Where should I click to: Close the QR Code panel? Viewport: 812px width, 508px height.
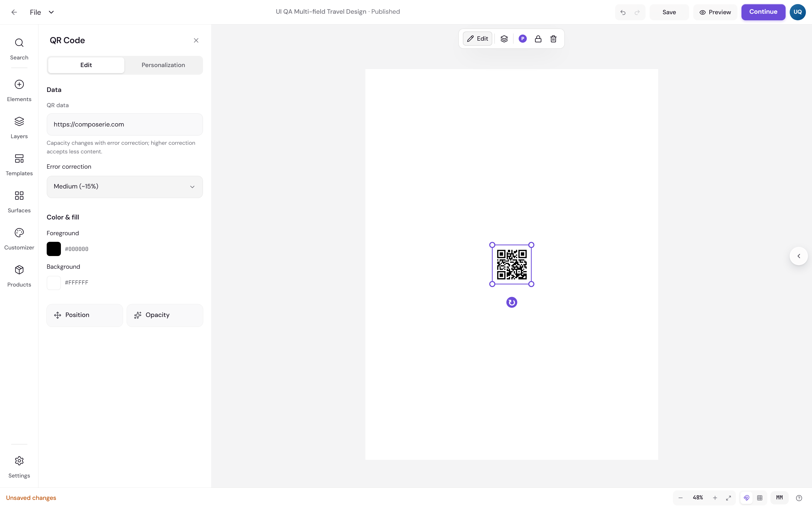point(196,40)
